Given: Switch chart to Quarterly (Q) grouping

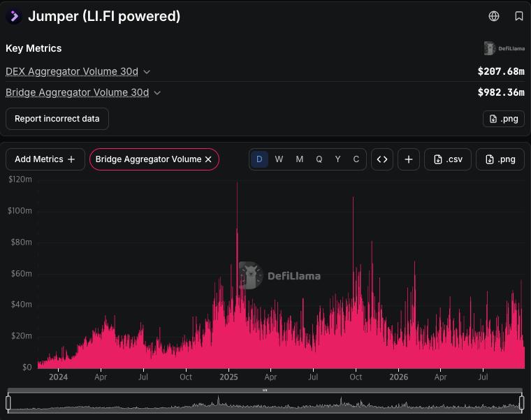Looking at the screenshot, I should 319,159.
